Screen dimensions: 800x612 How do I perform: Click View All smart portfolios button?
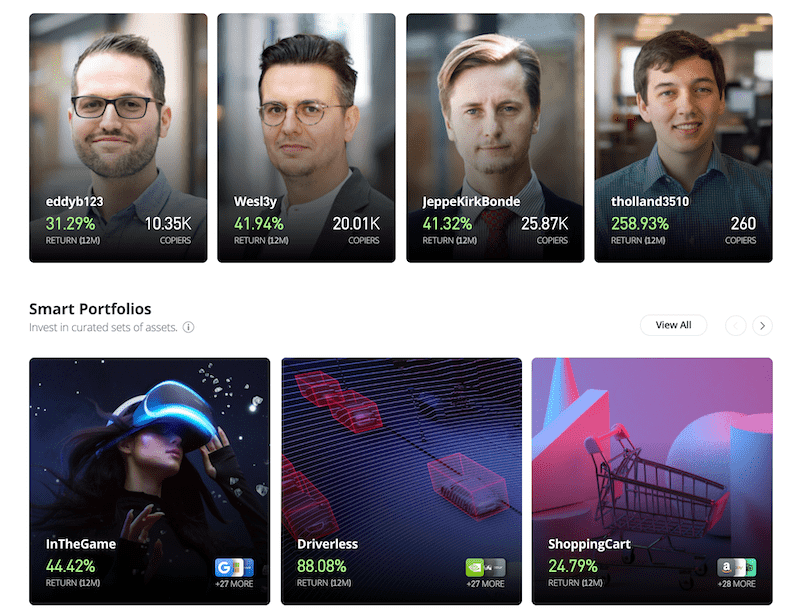(x=673, y=325)
